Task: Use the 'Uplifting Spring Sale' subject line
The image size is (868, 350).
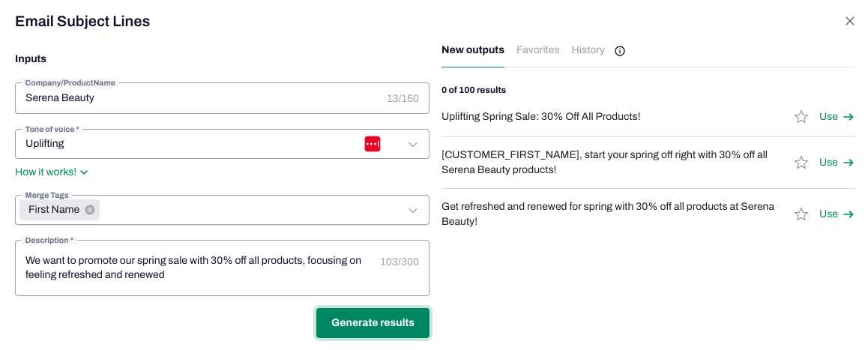Action: (x=837, y=117)
